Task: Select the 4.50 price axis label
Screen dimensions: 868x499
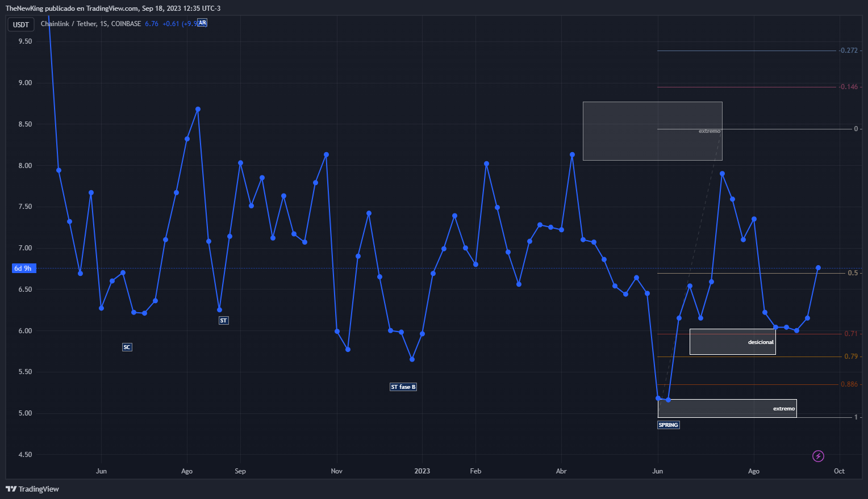Action: pyautogui.click(x=25, y=455)
